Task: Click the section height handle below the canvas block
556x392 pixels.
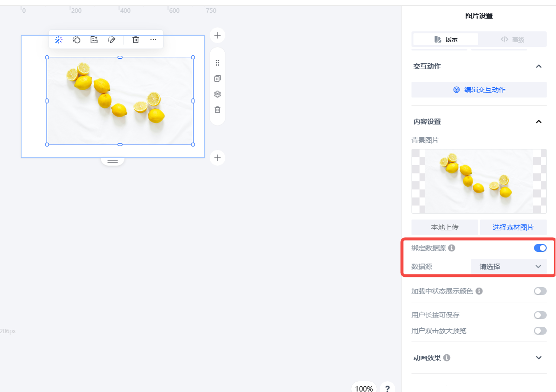Action: coord(112,161)
